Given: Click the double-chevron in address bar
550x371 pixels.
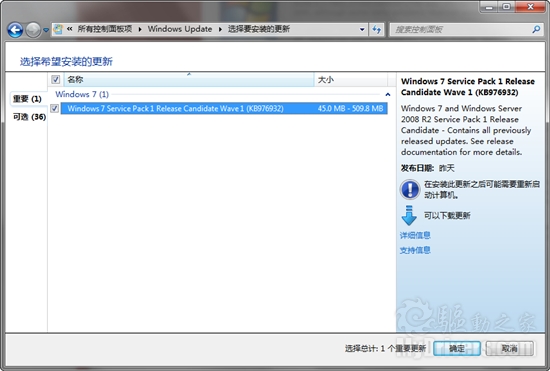Looking at the screenshot, I should (x=69, y=29).
